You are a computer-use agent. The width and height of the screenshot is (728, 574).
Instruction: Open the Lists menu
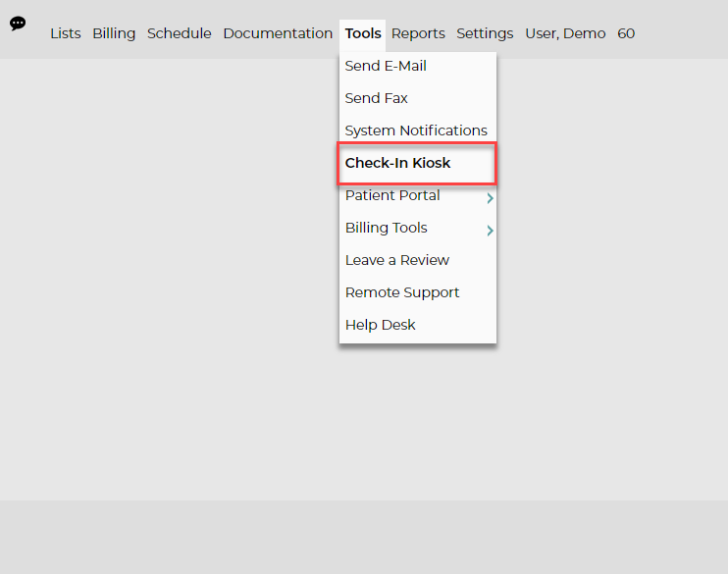coord(66,33)
